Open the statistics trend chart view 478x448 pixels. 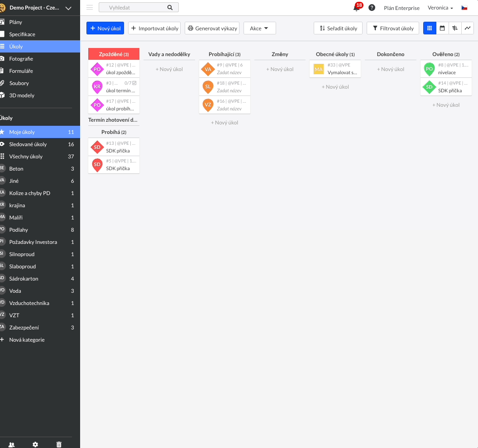point(468,28)
